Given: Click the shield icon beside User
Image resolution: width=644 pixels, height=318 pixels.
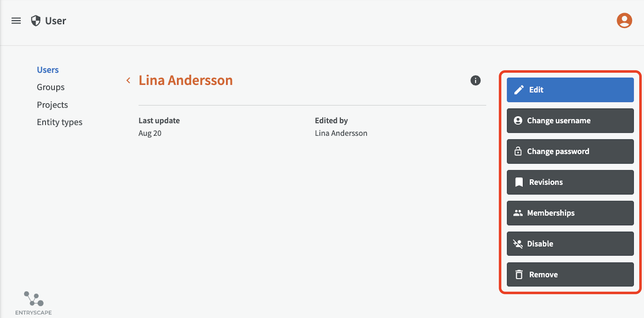Looking at the screenshot, I should click(x=36, y=21).
